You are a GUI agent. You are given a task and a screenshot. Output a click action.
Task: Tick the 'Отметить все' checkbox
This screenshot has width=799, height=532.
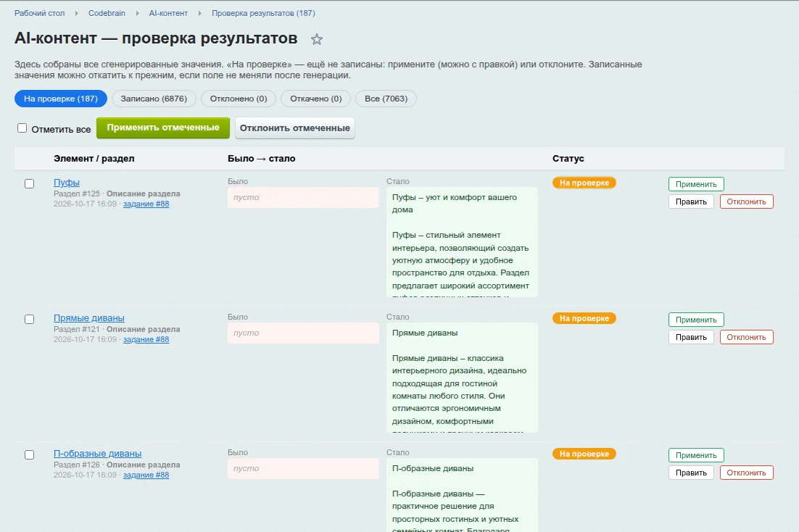tap(22, 128)
